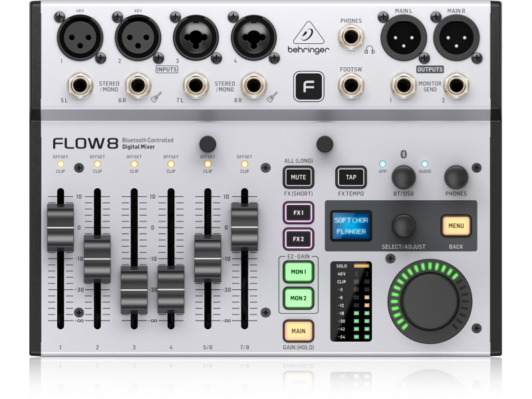Click the XLR input 2 connector
Viewport: 532px width, 399px height.
138,37
